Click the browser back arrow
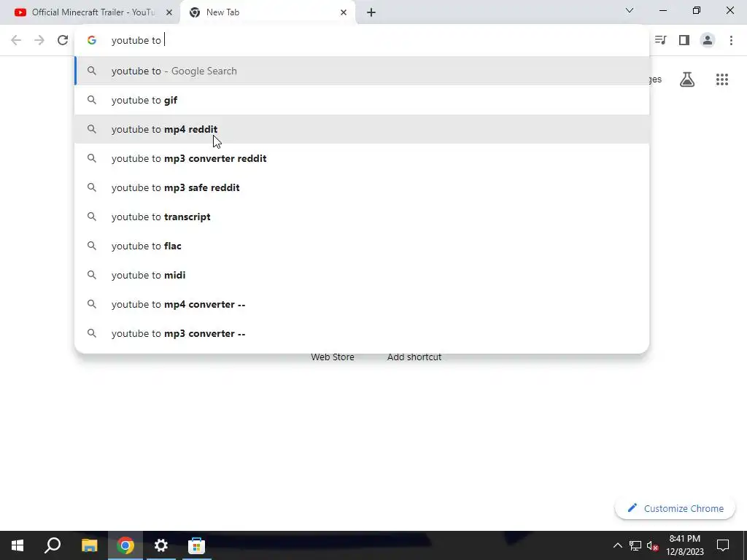This screenshot has height=560, width=747. (x=16, y=40)
